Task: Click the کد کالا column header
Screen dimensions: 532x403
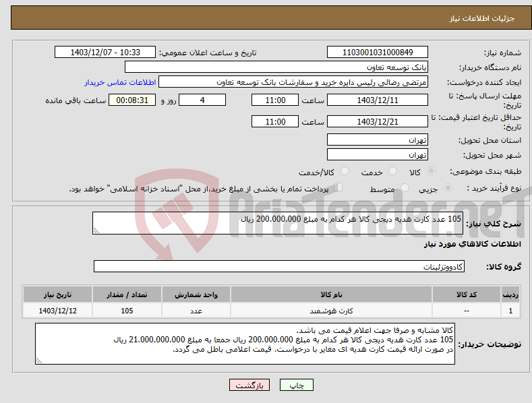Action: (467, 294)
